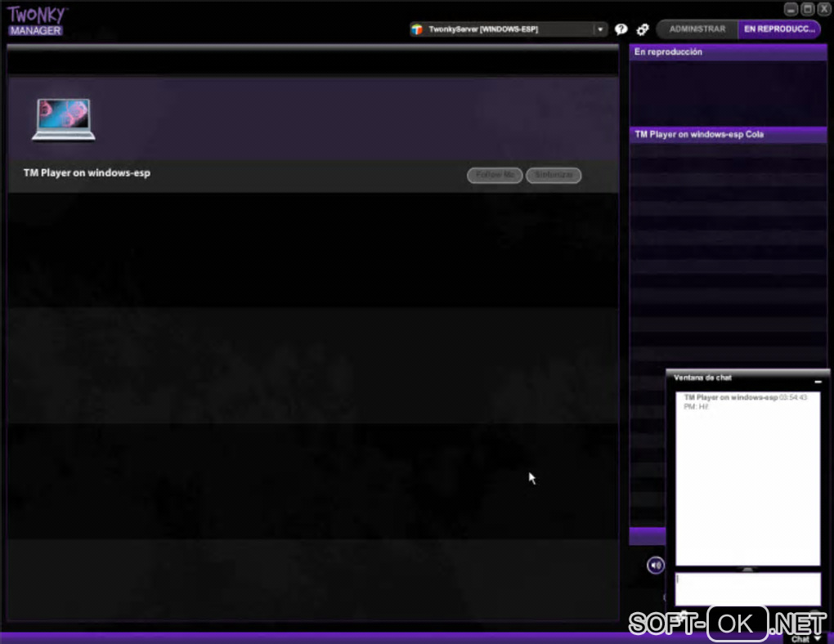This screenshot has width=834, height=644.
Task: Click the 'TM Player on windows-esp Cola' header
Action: click(728, 135)
